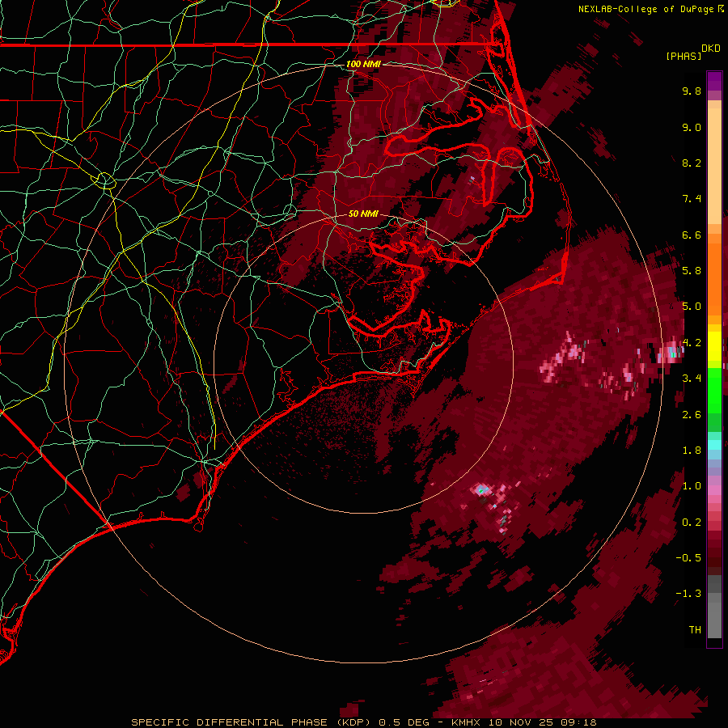Click the 0.2 legend value

692,523
